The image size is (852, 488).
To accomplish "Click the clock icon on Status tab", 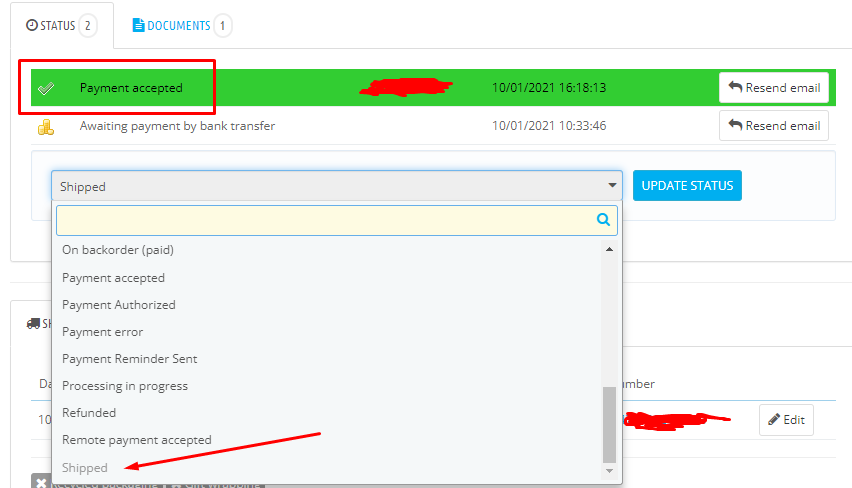I will pyautogui.click(x=32, y=26).
